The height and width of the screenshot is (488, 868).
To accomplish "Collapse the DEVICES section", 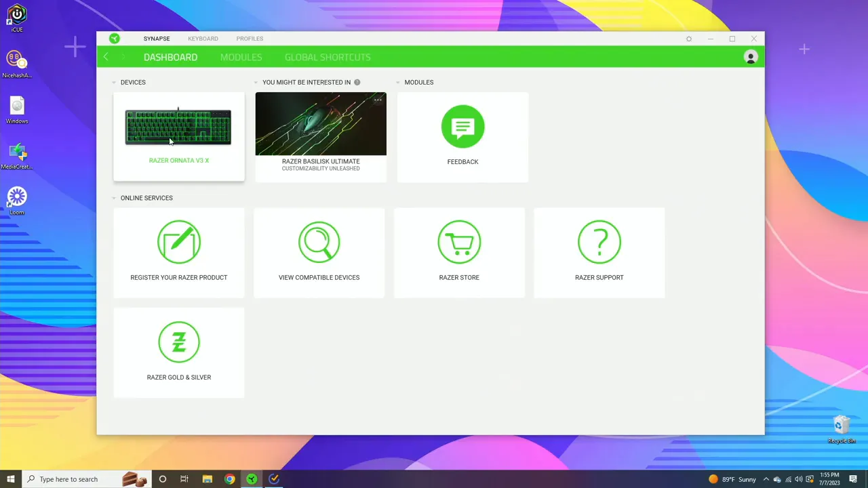I will 114,82.
